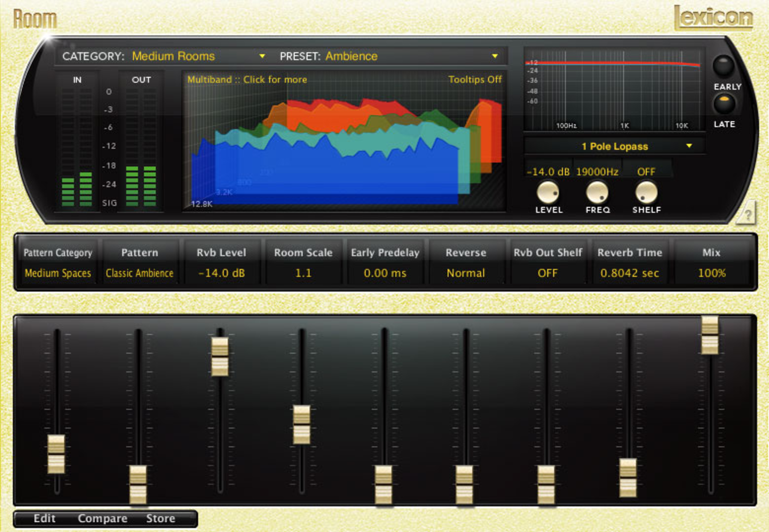Click the Room Scale 1.1 value
Screen dimensions: 769x532
click(303, 273)
